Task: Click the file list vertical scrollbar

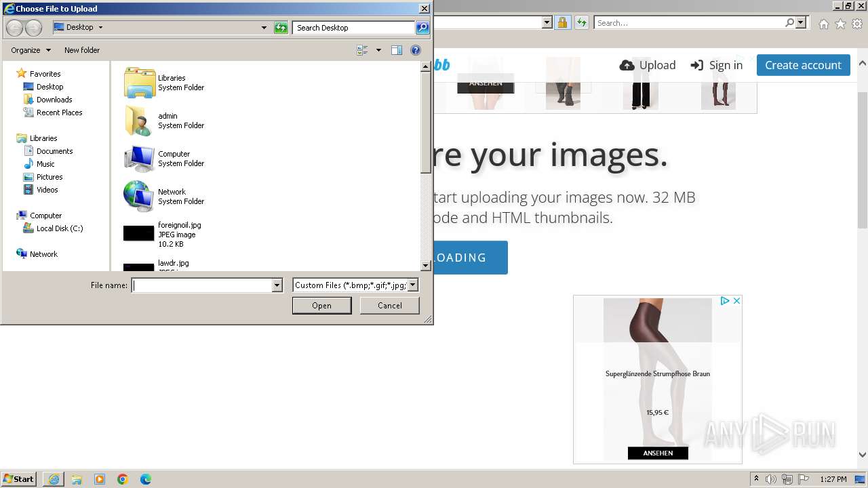Action: click(x=426, y=166)
